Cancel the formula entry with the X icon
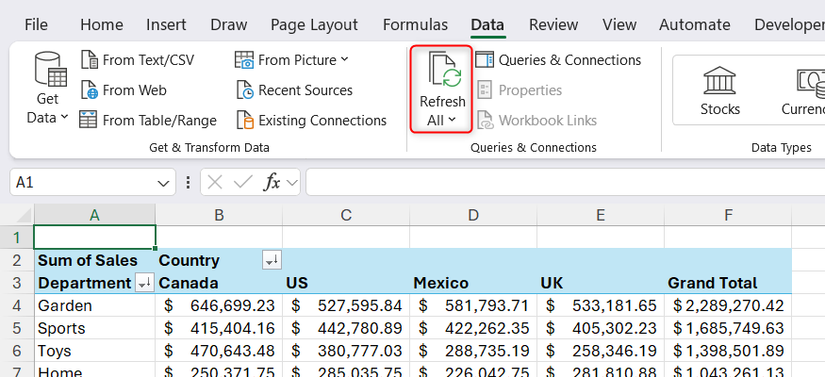The image size is (825, 377). [214, 182]
